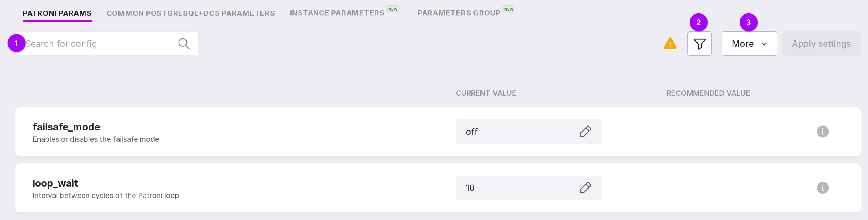Click purple step marker number 1
Screen dimensions: 868x220
(x=16, y=43)
